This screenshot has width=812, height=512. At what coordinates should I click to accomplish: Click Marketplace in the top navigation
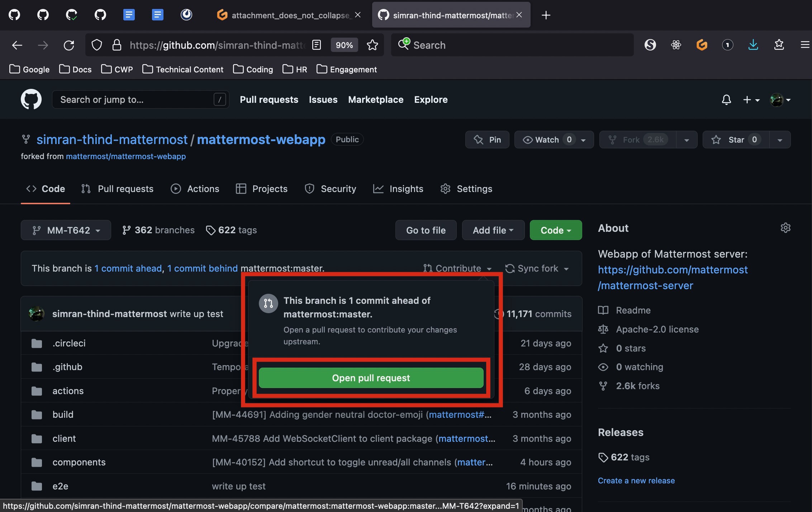pos(376,100)
